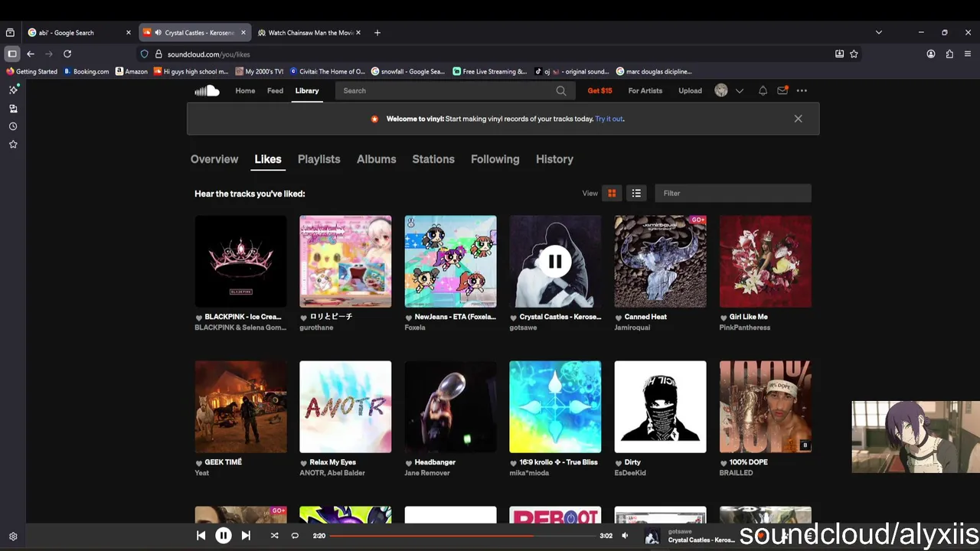Switch to History tab
This screenshot has height=551, width=980.
[x=554, y=159]
